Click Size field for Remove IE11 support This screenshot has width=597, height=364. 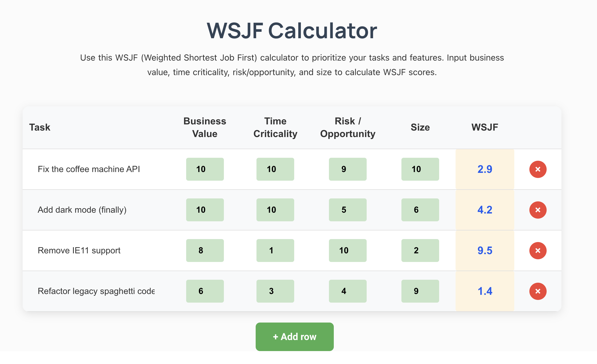[420, 250]
